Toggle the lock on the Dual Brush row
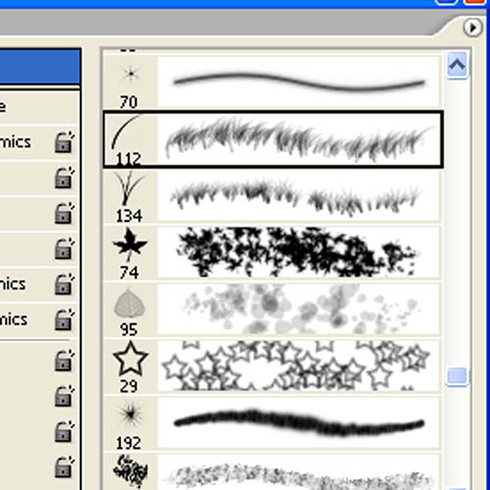This screenshot has height=490, width=490. (64, 249)
